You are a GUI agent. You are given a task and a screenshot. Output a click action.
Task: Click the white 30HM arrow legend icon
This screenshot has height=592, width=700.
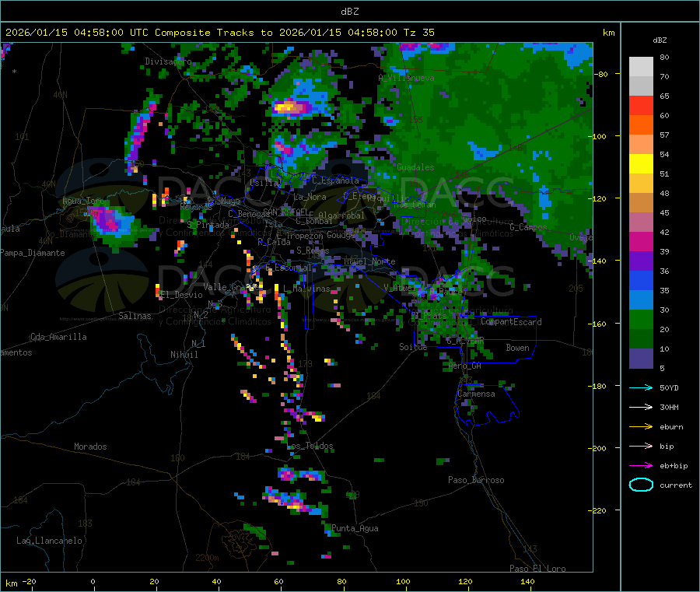click(x=641, y=407)
